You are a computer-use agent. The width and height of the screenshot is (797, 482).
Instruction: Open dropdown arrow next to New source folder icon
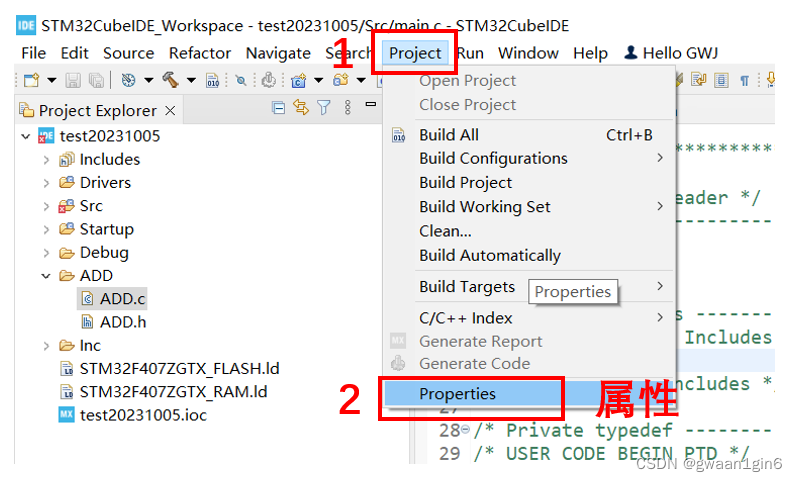(361, 80)
